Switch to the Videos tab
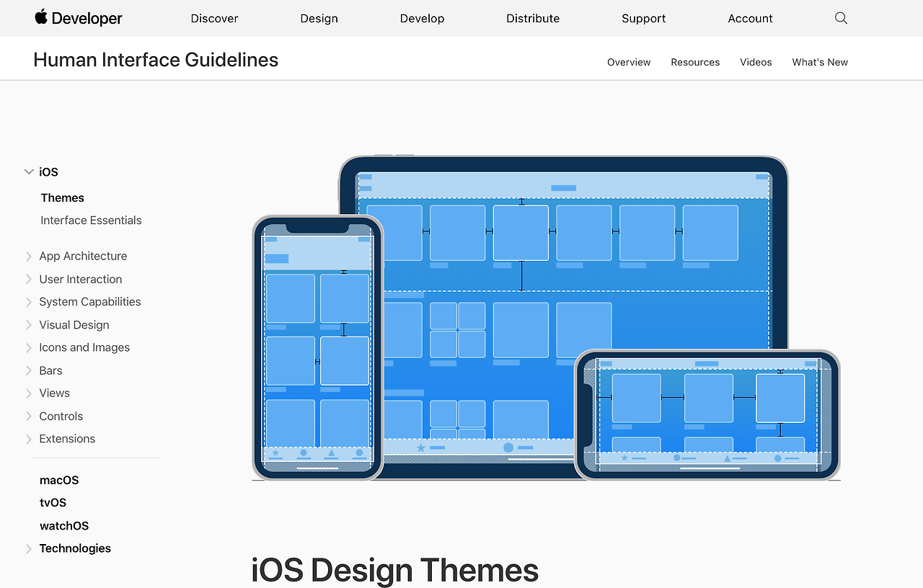 click(x=756, y=63)
